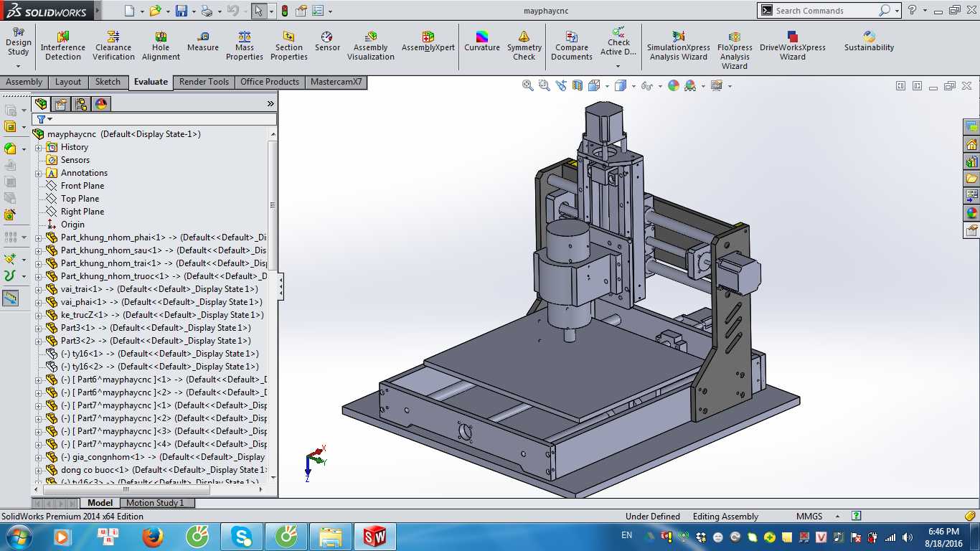Open the DisplayManager tab
This screenshot has height=551, width=980.
click(x=101, y=104)
